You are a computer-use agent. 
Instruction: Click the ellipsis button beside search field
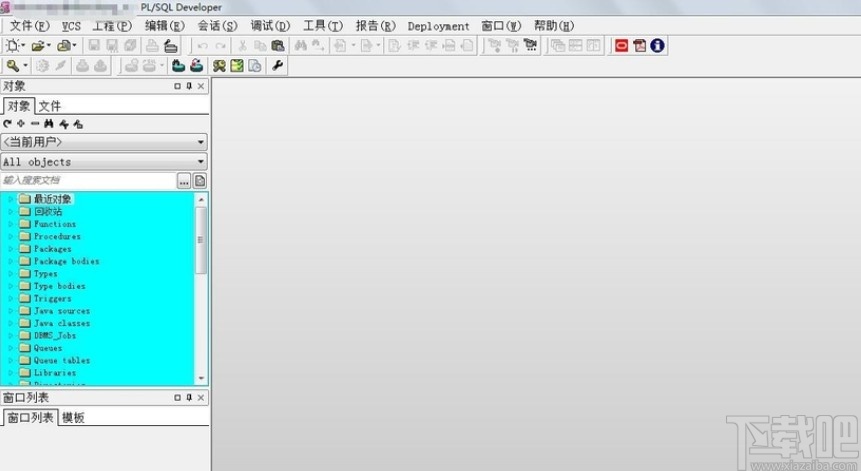pyautogui.click(x=184, y=181)
